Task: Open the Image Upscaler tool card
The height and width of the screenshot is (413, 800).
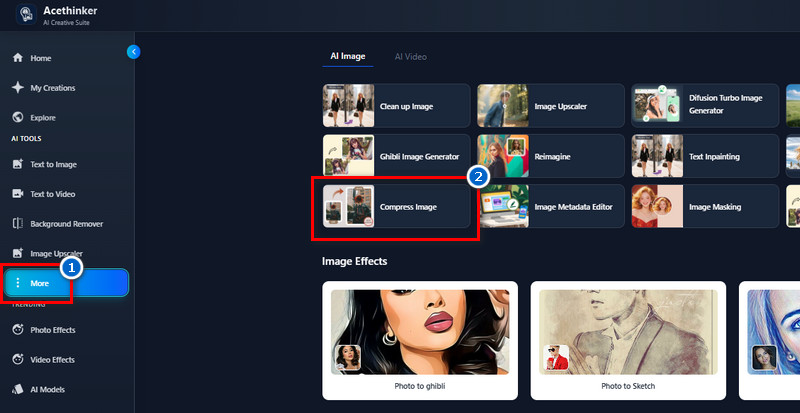Action: pos(551,106)
